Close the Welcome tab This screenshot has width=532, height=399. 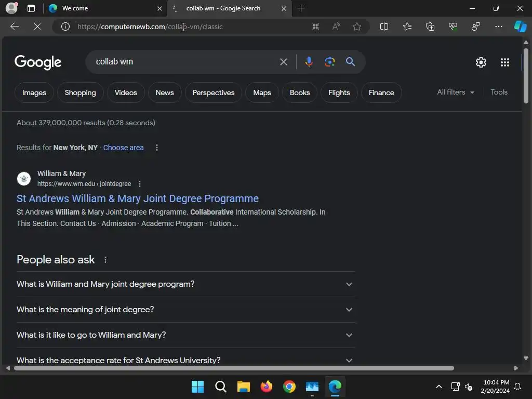click(x=159, y=8)
